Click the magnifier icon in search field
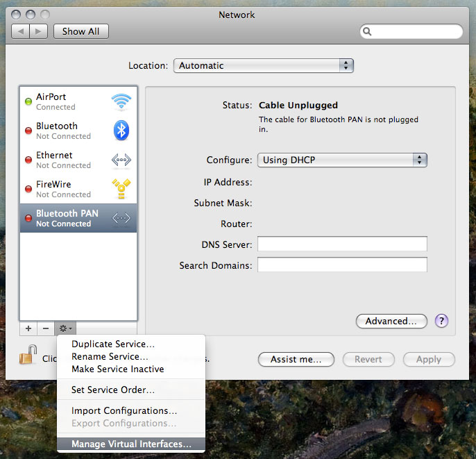Screen dimensions: 476x459 [x=367, y=31]
